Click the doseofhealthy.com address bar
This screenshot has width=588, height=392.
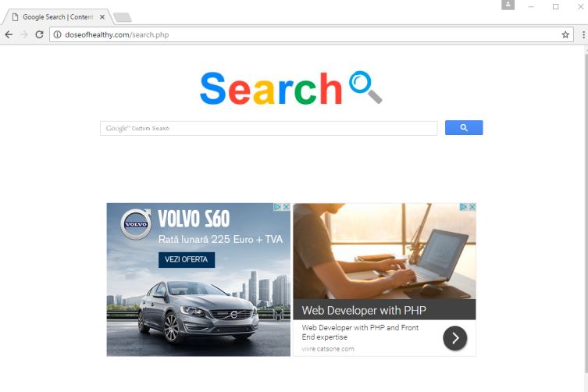click(312, 34)
